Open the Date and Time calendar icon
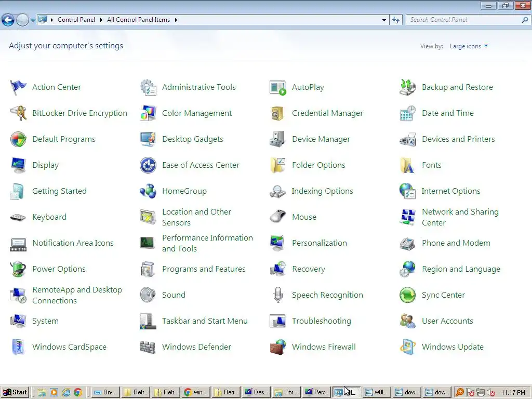The width and height of the screenshot is (532, 399). (408, 113)
